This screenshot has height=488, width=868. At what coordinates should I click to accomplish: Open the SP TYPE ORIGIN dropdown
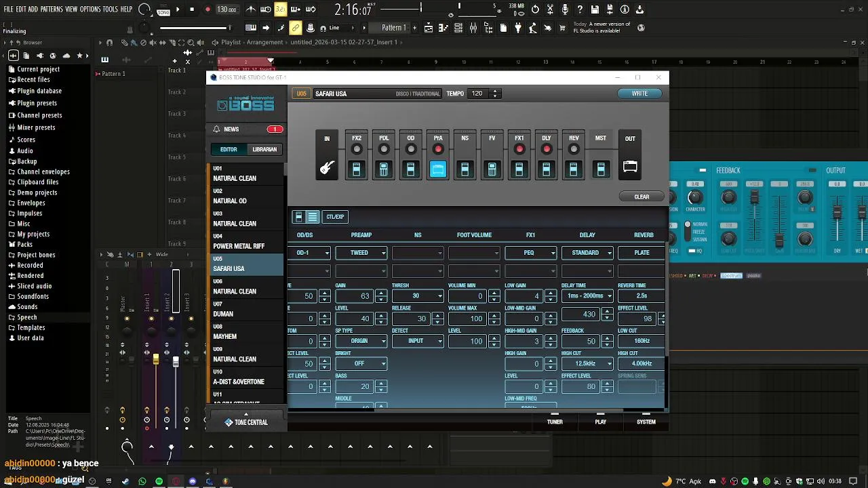(361, 341)
